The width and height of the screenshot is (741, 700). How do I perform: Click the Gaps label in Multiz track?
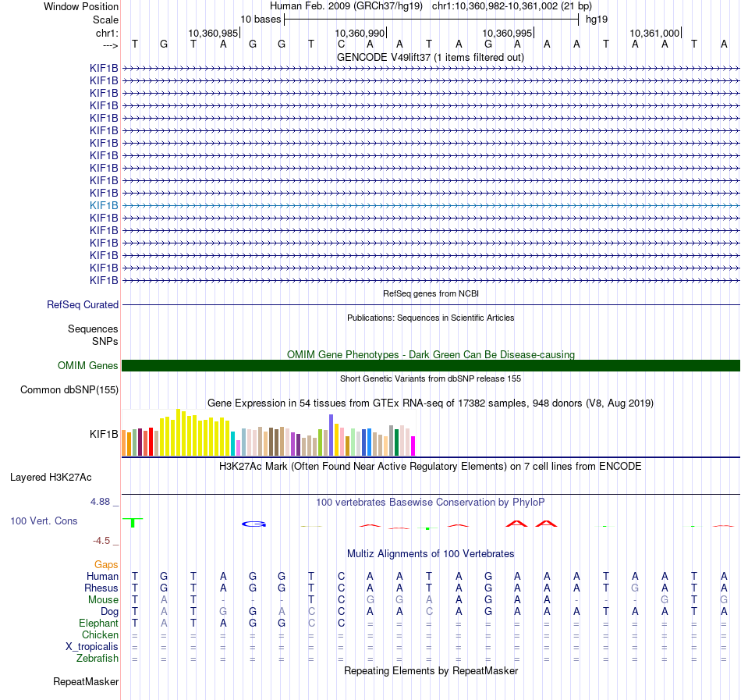(x=106, y=564)
